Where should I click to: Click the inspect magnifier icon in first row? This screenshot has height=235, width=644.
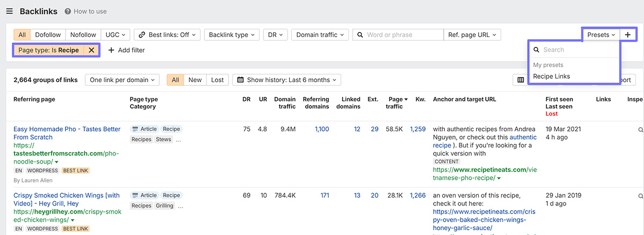click(x=640, y=129)
